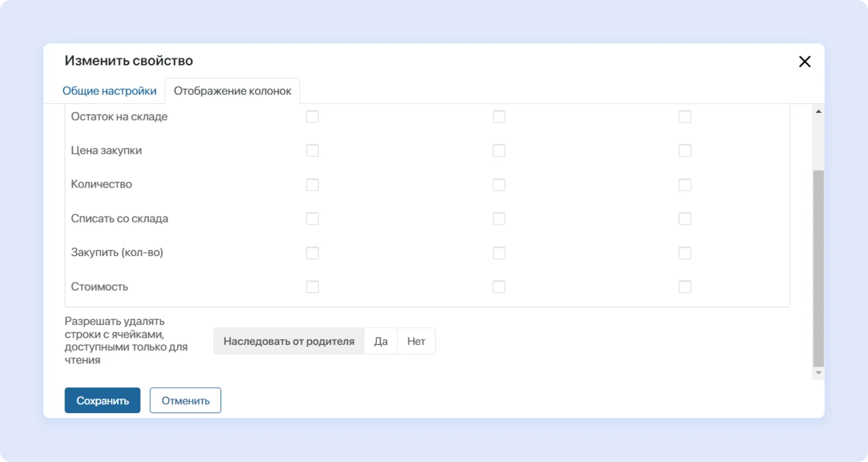Check first checkbox in Цена закупки row

(312, 150)
